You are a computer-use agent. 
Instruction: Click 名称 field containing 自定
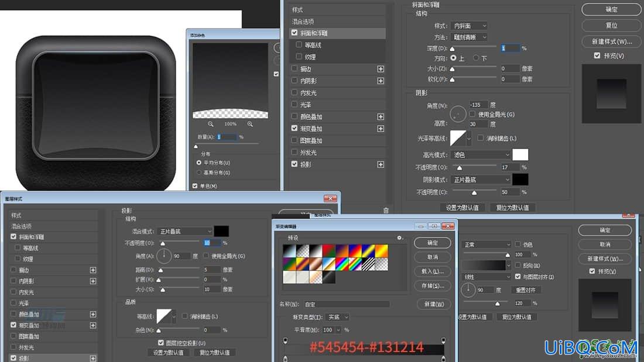click(x=346, y=305)
